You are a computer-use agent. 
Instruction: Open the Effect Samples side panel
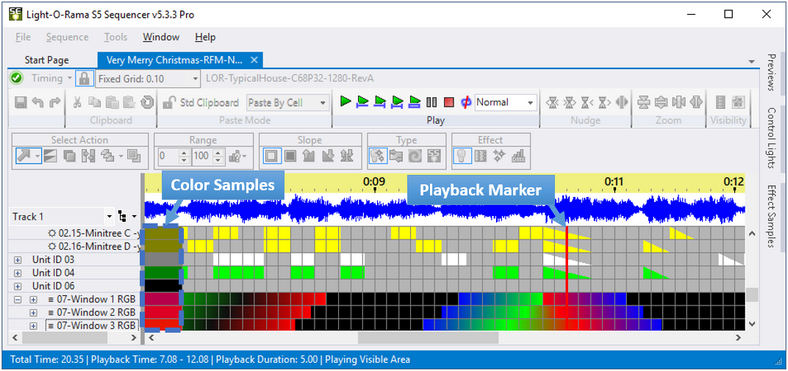[771, 216]
